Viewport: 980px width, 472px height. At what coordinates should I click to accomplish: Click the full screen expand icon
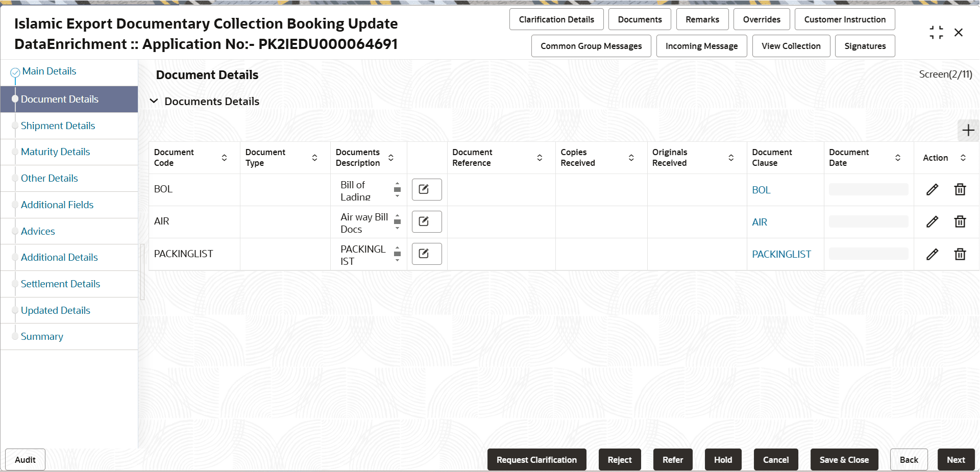(936, 32)
